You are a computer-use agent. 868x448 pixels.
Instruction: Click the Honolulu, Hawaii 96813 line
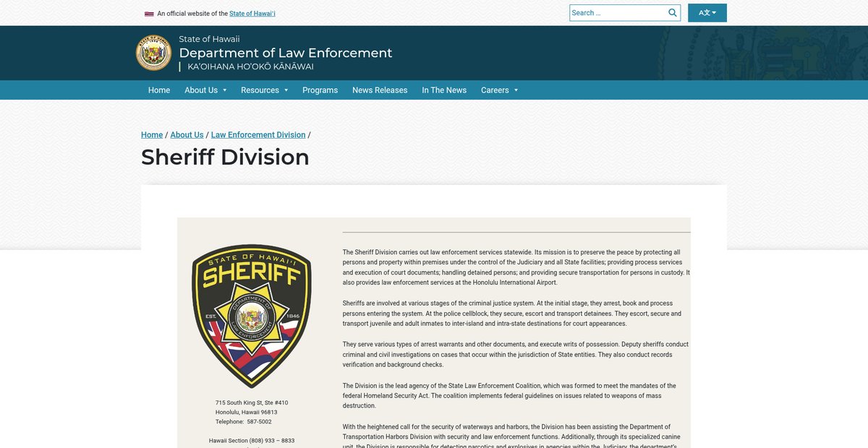point(246,412)
